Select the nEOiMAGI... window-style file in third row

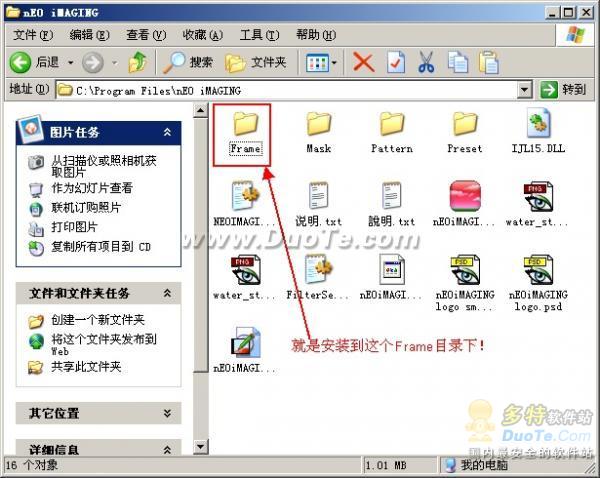(392, 269)
